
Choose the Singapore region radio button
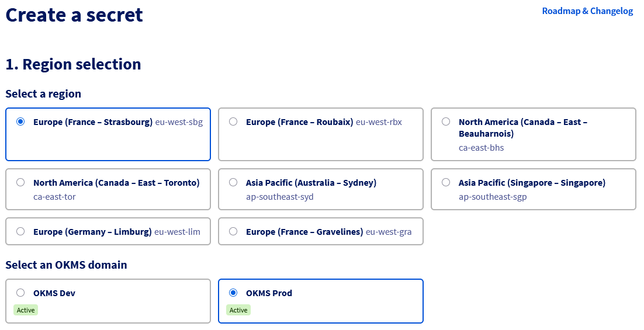point(446,182)
